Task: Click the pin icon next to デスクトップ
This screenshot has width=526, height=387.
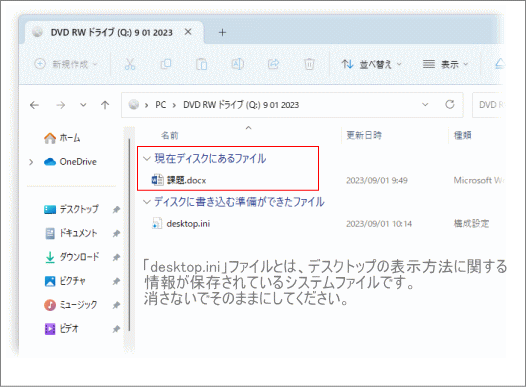Action: click(x=116, y=210)
